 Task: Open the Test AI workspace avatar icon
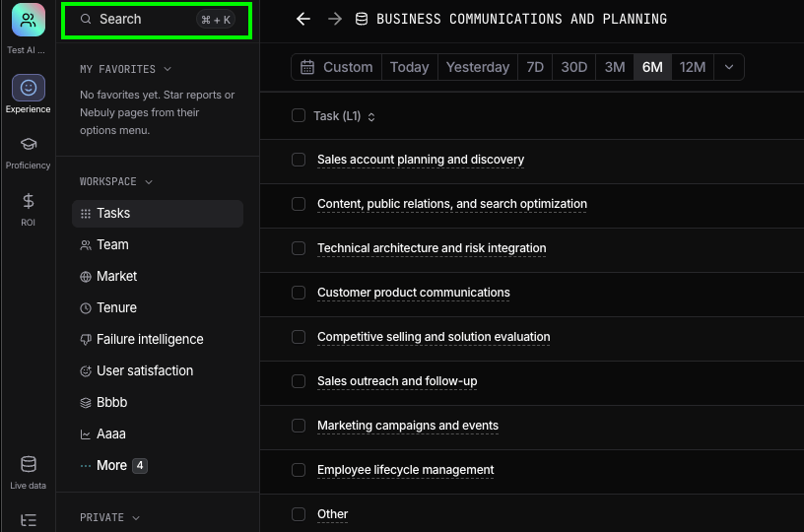29,20
